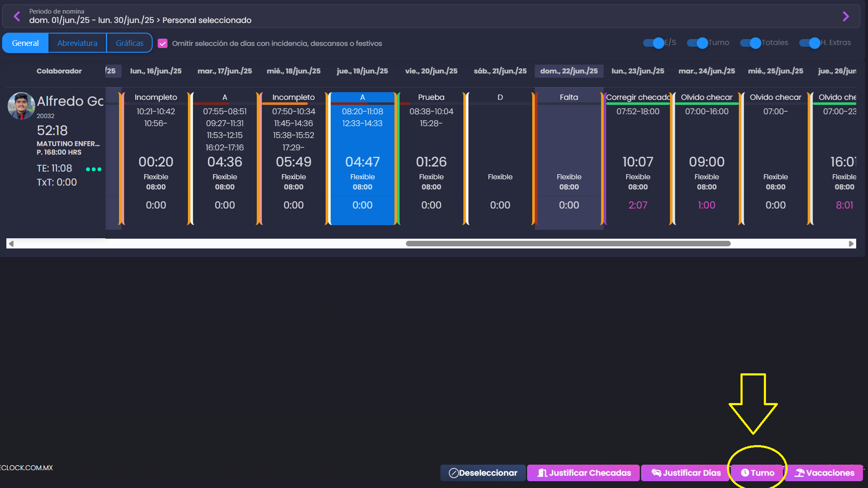Click Deseleccionar button
Image resolution: width=868 pixels, height=488 pixels.
(483, 473)
